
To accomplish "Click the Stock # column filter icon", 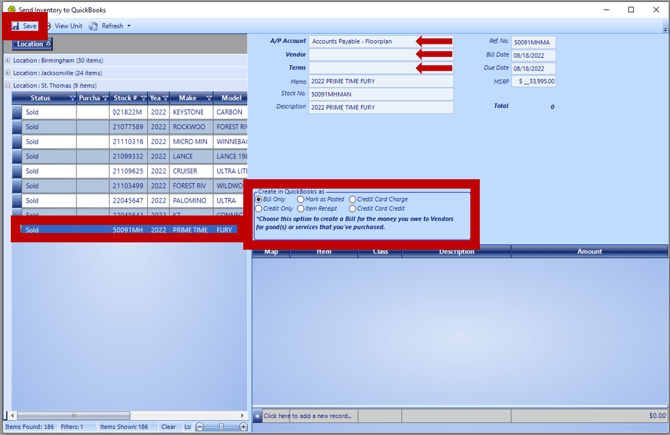I will 143,98.
